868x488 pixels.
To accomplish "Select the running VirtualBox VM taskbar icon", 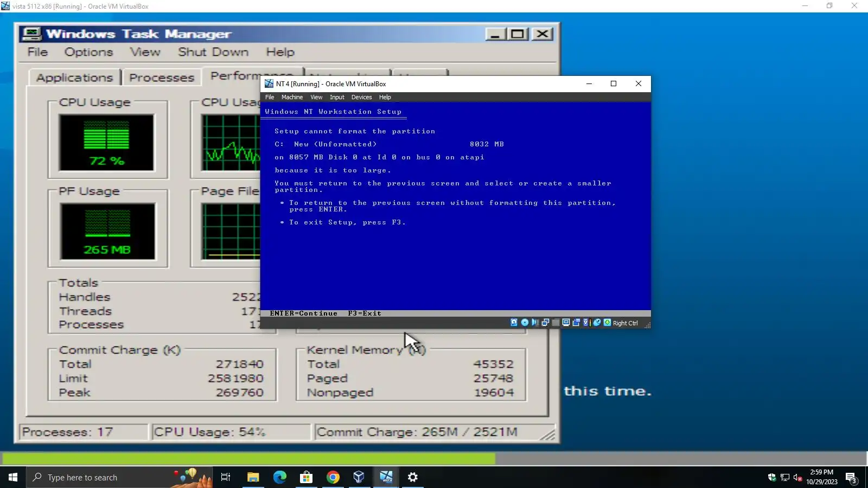I will pos(386,477).
